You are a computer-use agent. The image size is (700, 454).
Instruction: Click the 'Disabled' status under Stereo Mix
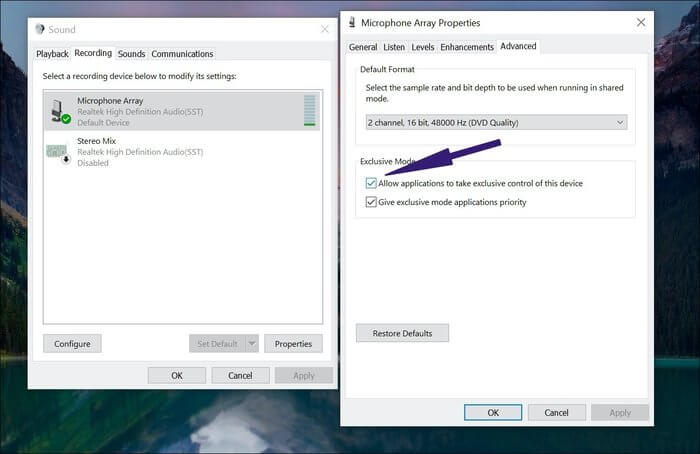coord(93,163)
